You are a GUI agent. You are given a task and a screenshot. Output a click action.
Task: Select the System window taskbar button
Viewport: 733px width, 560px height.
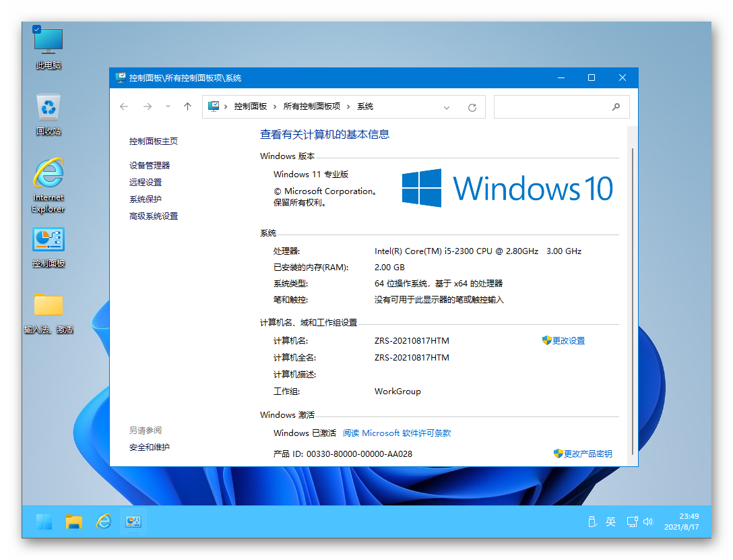[x=133, y=522]
